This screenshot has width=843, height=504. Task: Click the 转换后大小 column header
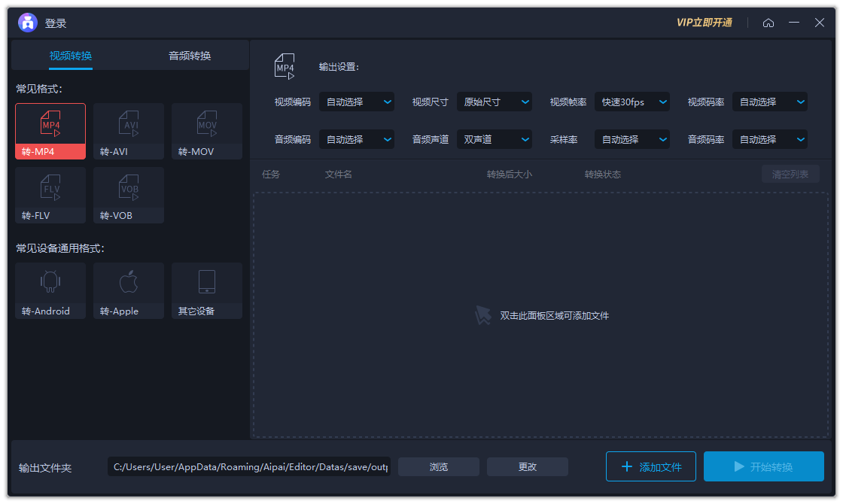click(x=509, y=174)
